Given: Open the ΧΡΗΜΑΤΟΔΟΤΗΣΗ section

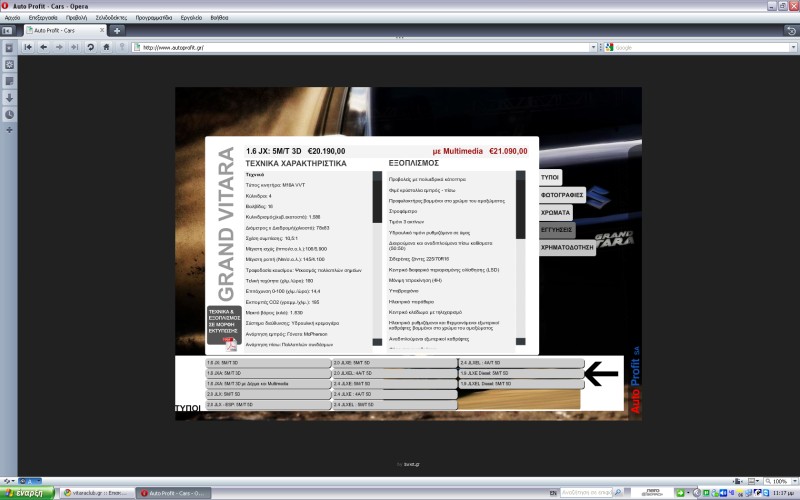Looking at the screenshot, I should click(x=567, y=247).
